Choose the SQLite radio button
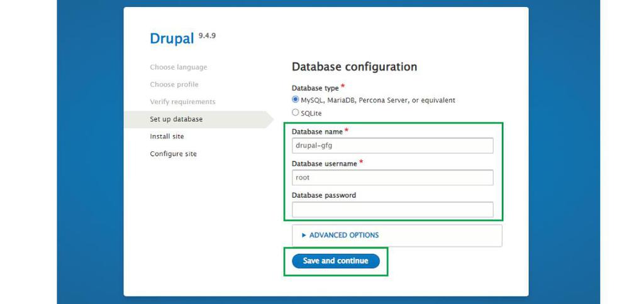Screen dimensions: 644x304 [296, 113]
